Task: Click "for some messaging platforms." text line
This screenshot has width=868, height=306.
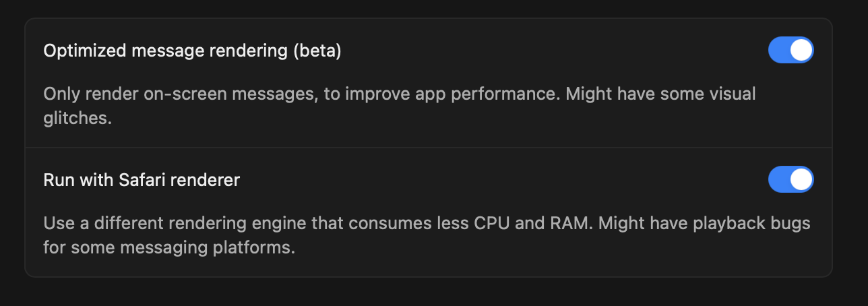Action: click(x=169, y=248)
